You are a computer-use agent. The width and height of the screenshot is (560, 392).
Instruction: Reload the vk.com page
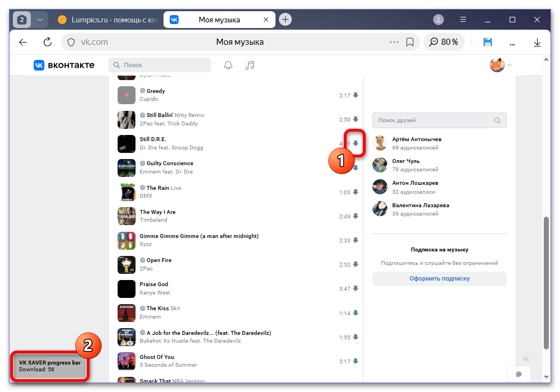[48, 42]
